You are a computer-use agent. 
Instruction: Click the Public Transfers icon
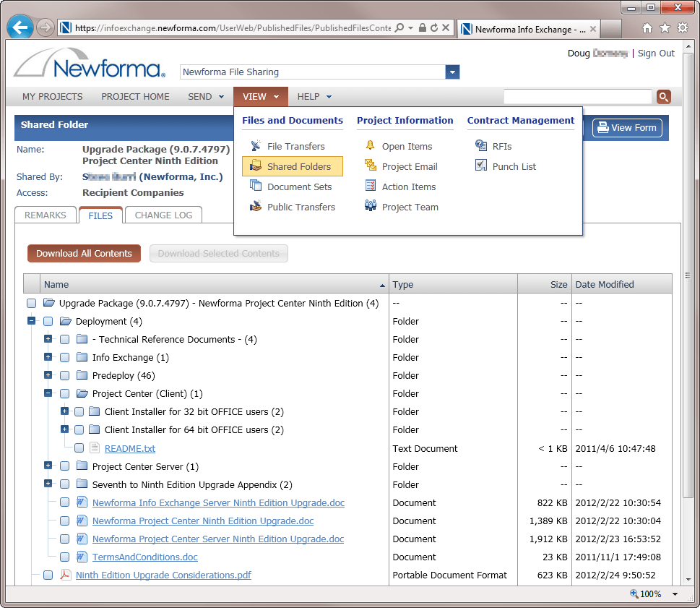[255, 207]
